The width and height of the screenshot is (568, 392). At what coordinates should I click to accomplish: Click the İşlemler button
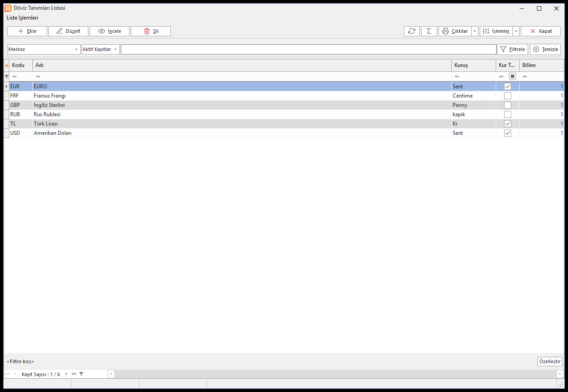(x=496, y=31)
